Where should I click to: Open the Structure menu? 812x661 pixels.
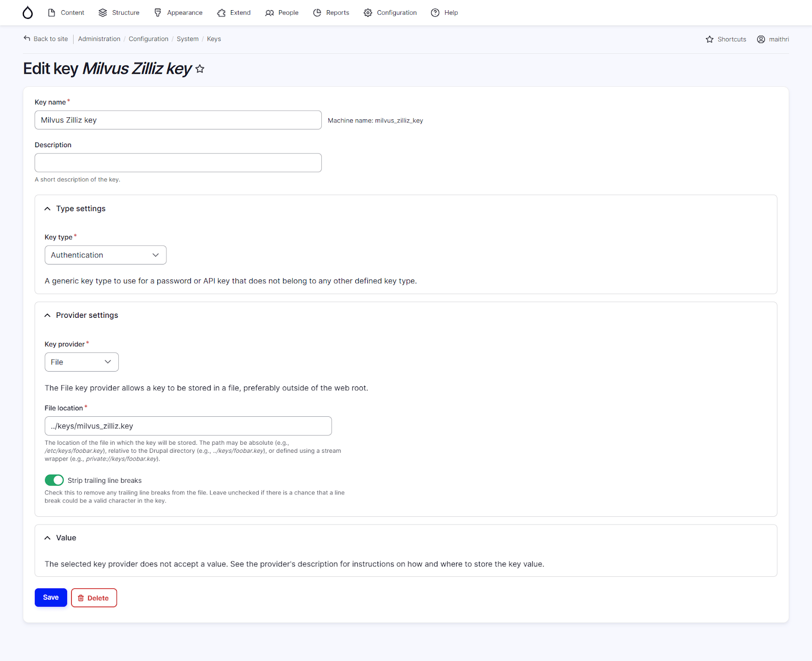pyautogui.click(x=119, y=13)
